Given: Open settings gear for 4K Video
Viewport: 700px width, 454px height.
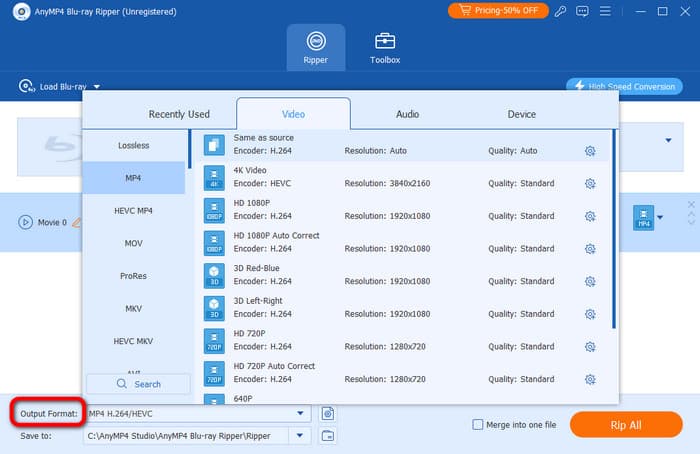Looking at the screenshot, I should click(x=590, y=183).
